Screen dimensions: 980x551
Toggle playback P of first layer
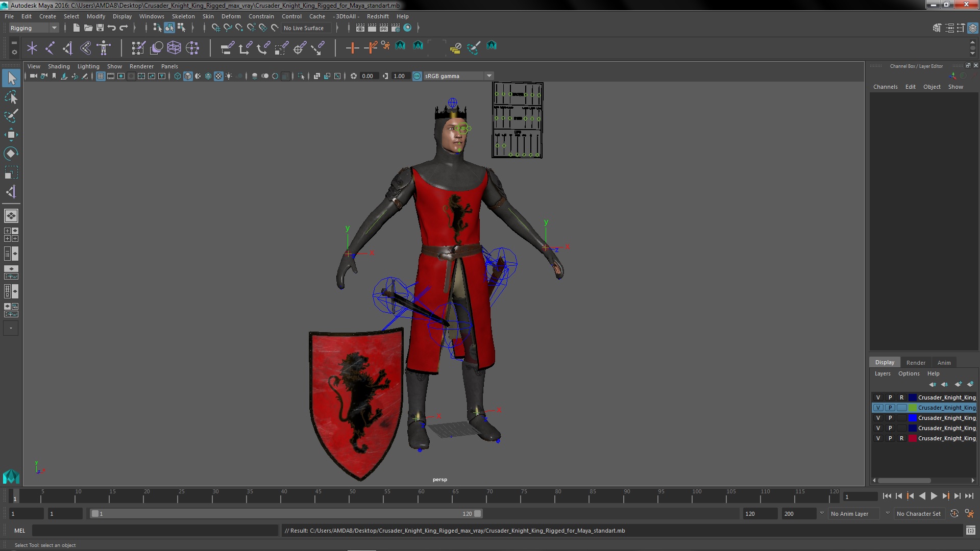coord(890,397)
